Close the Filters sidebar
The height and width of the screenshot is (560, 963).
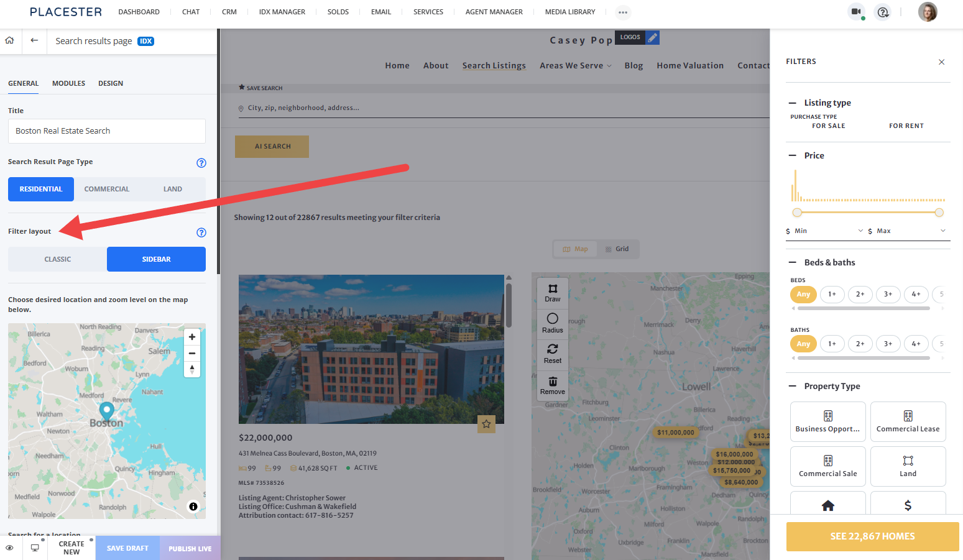(x=941, y=62)
